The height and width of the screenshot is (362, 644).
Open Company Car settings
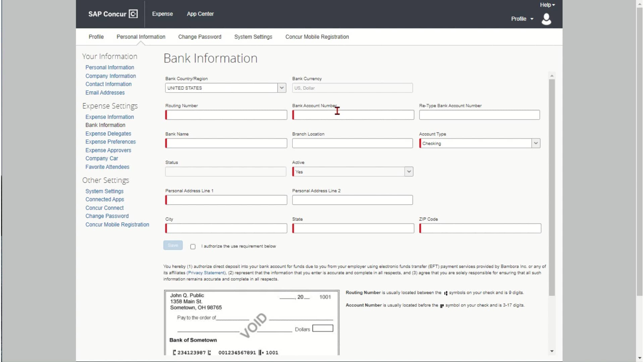tap(102, 158)
